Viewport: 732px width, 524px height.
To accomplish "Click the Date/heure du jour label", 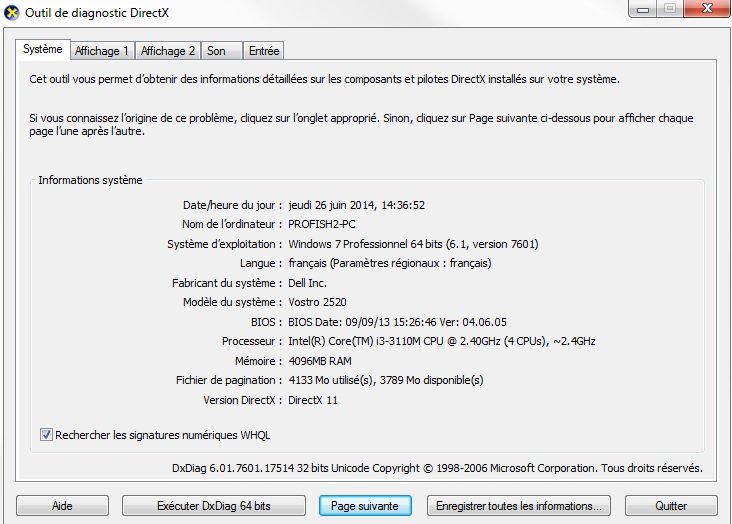I will point(232,205).
